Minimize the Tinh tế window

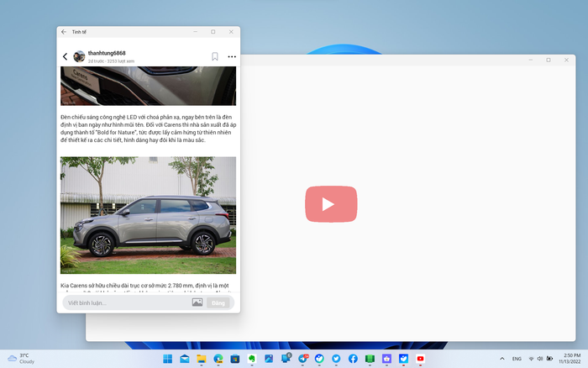pyautogui.click(x=196, y=32)
